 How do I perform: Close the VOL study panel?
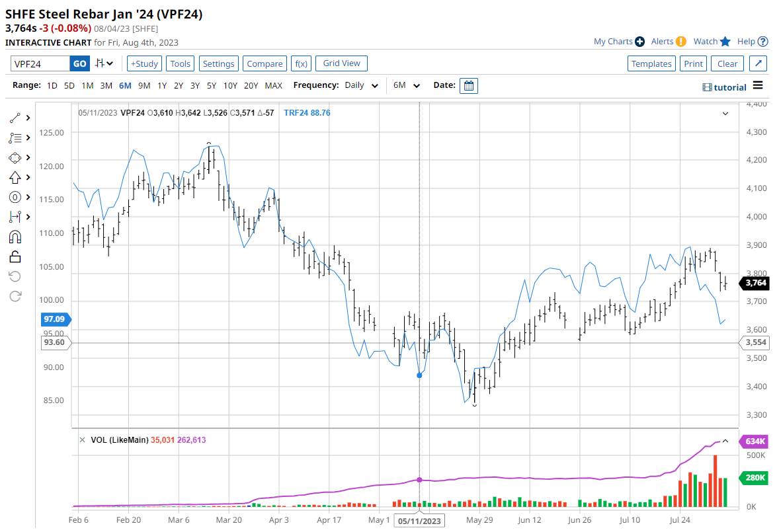(82, 440)
